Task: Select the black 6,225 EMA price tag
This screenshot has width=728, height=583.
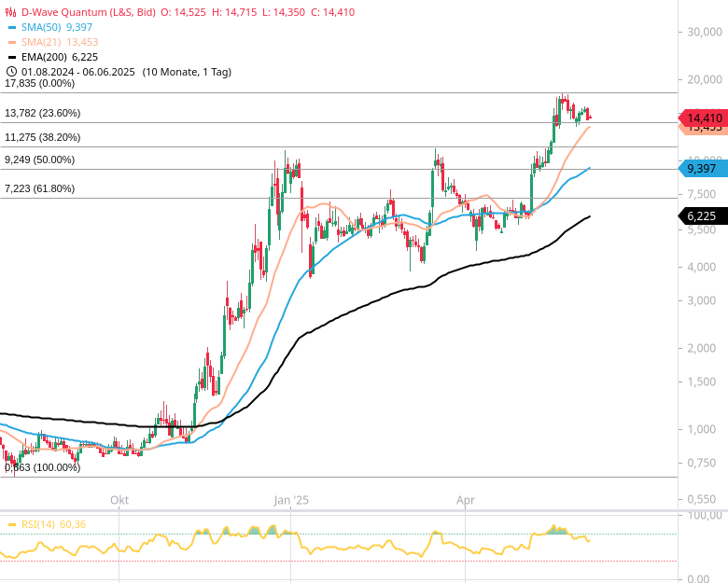Action: 700,215
